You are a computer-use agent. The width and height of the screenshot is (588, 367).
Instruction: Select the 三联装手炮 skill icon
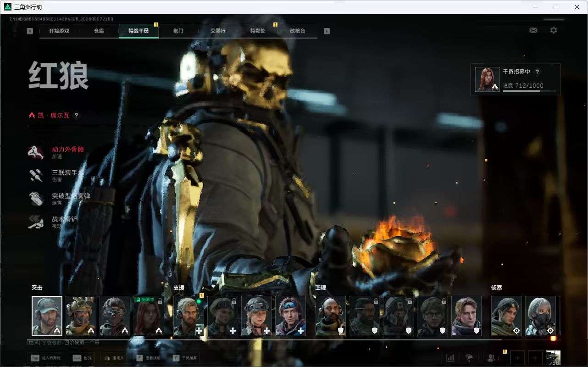click(x=36, y=176)
